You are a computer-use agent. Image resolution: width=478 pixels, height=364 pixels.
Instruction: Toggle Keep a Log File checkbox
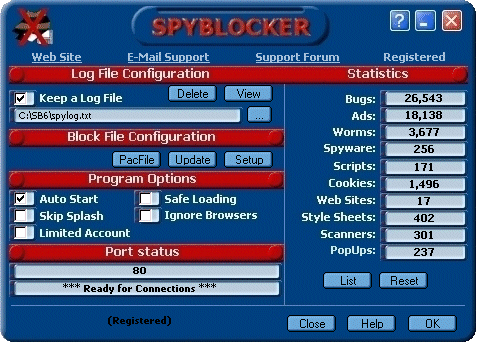pyautogui.click(x=21, y=98)
